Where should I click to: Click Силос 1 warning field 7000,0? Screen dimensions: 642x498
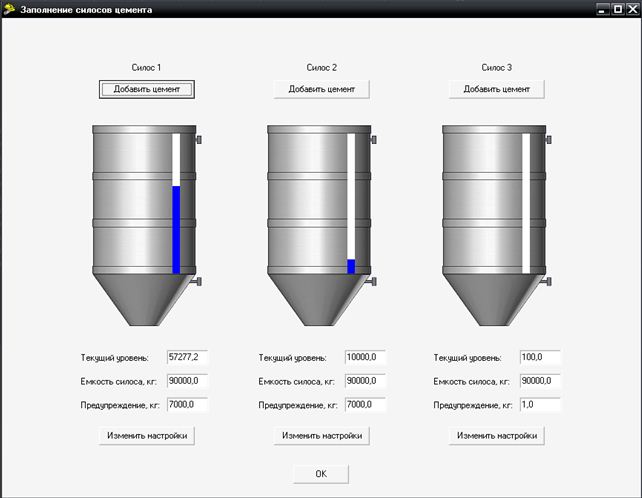click(188, 405)
